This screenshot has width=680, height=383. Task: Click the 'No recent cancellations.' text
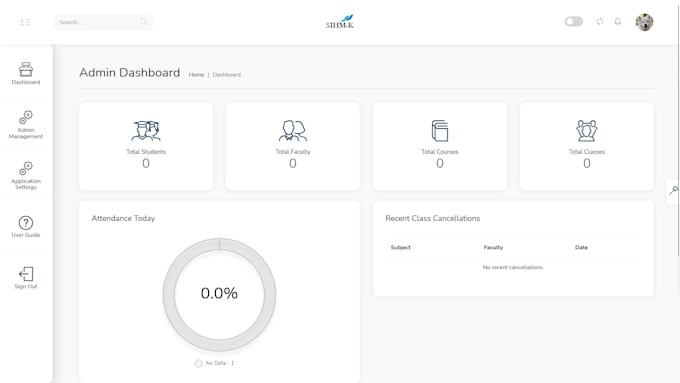click(513, 267)
